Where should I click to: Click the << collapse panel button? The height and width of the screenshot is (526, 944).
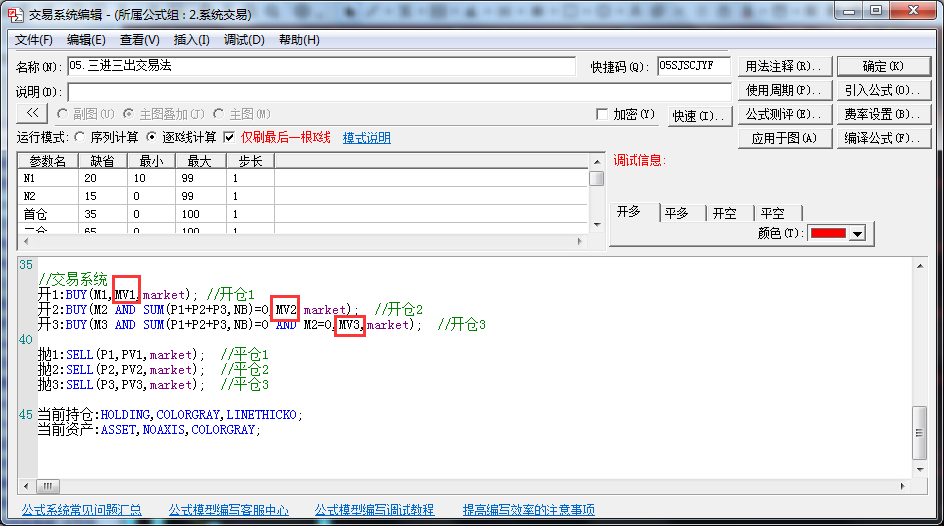[x=32, y=114]
